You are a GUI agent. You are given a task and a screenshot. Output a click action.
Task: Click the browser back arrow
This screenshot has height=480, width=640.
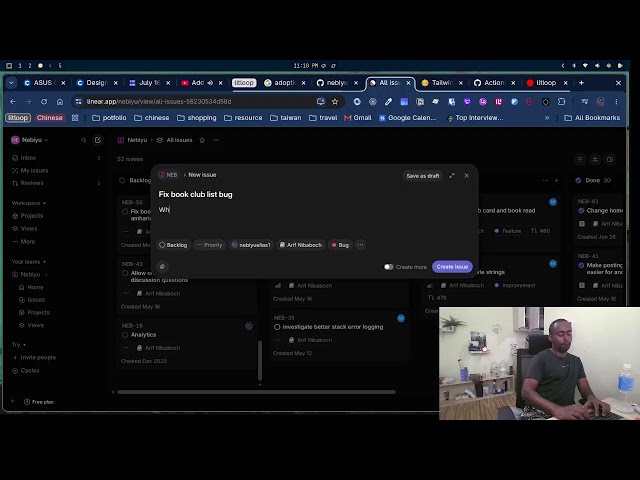click(13, 102)
